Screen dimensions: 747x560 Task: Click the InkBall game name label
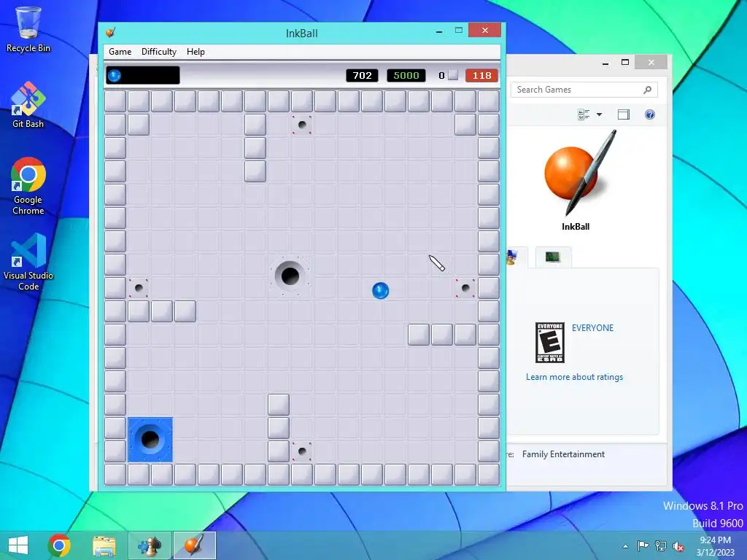point(576,227)
